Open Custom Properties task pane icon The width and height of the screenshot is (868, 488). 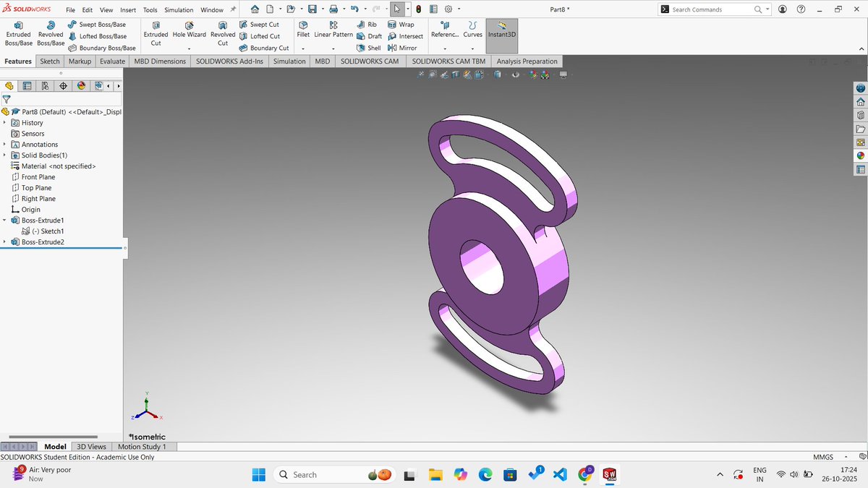[x=860, y=169]
